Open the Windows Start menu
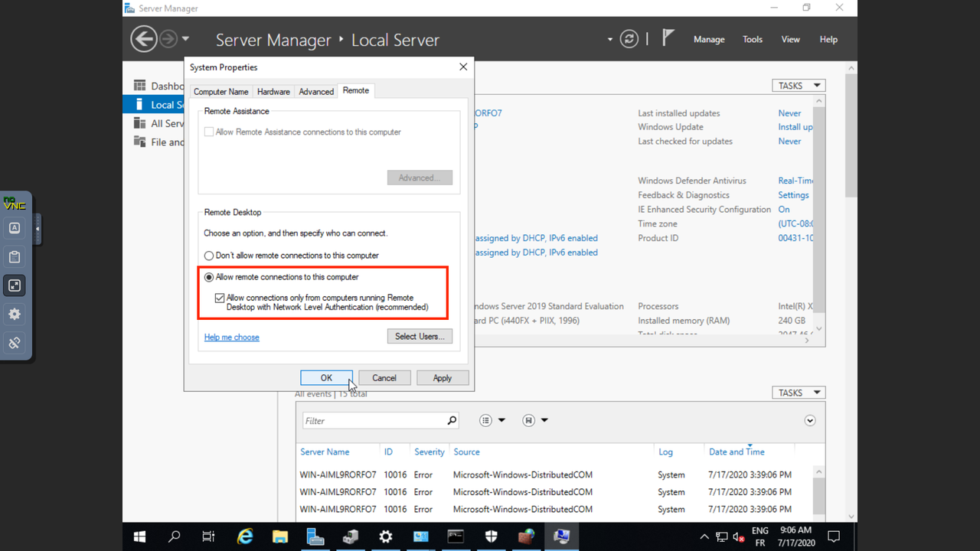This screenshot has width=980, height=551. [139, 536]
